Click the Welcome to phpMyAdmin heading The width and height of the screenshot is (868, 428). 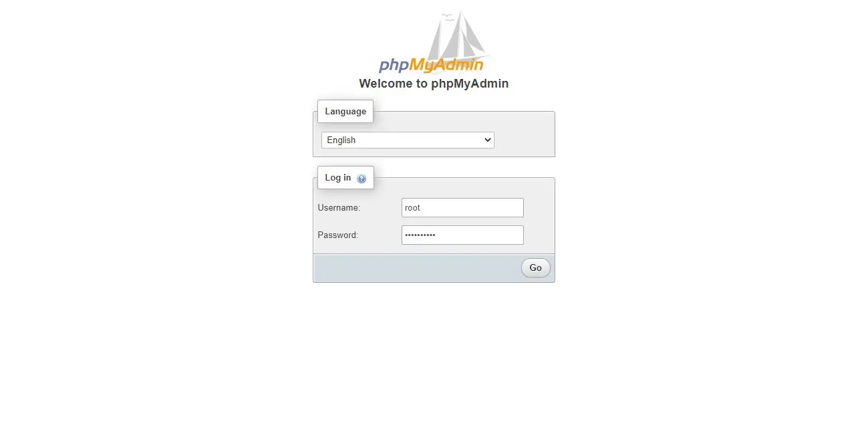click(434, 84)
